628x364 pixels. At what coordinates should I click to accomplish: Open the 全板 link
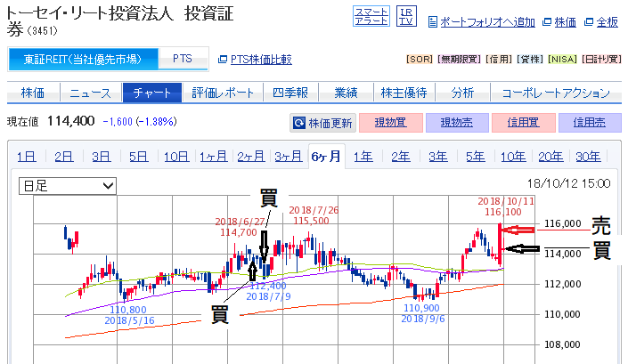pos(608,22)
